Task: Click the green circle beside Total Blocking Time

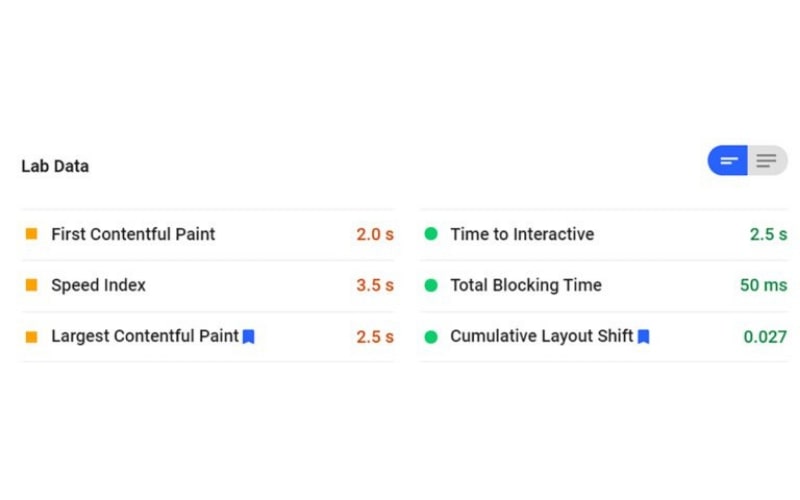Action: (431, 285)
